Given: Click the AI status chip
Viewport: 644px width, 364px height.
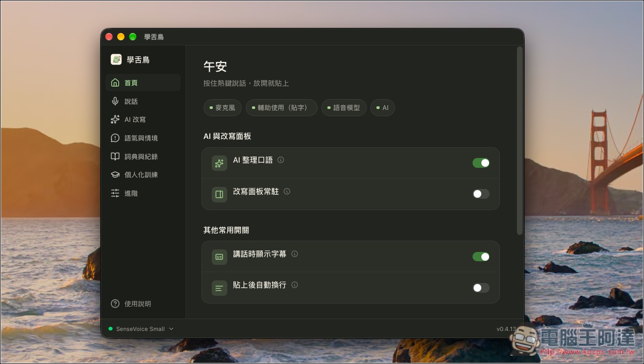Looking at the screenshot, I should click(x=383, y=108).
